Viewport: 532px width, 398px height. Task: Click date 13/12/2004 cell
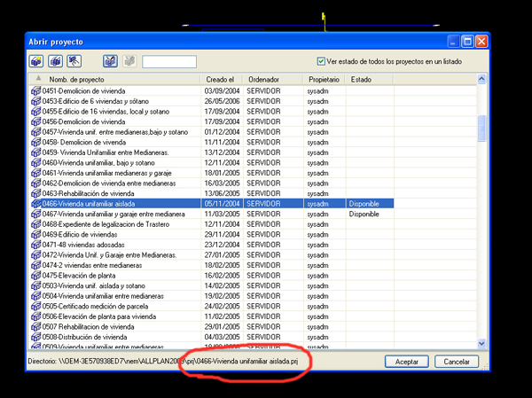[222, 152]
